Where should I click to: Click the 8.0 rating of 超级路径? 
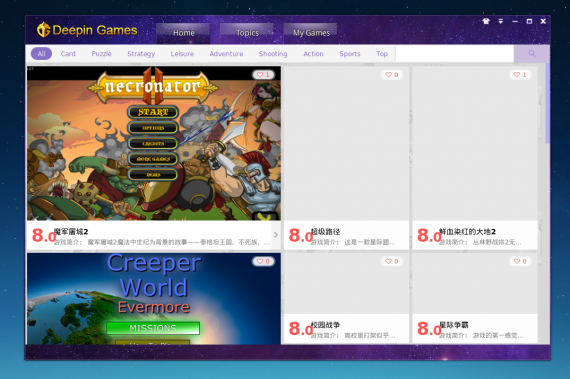tap(301, 235)
